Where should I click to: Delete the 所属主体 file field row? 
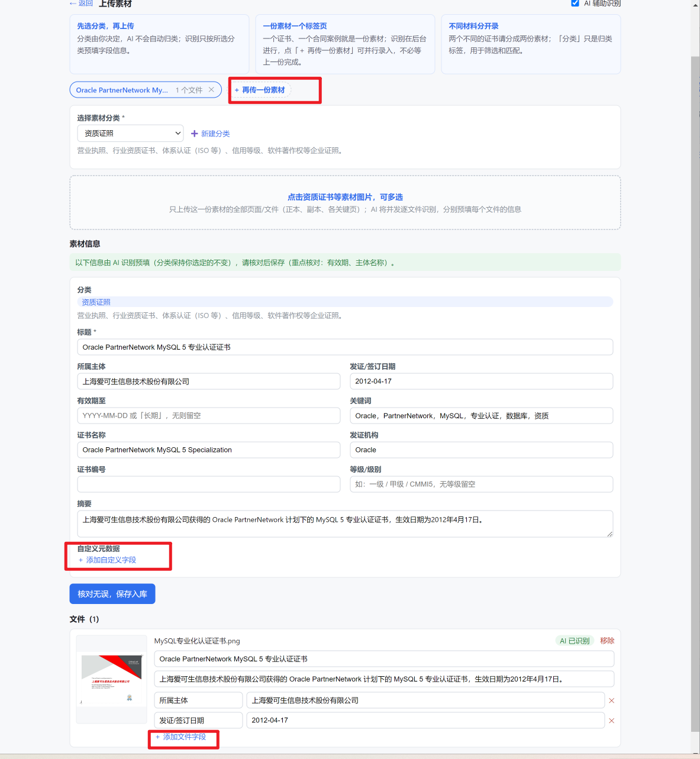point(611,700)
